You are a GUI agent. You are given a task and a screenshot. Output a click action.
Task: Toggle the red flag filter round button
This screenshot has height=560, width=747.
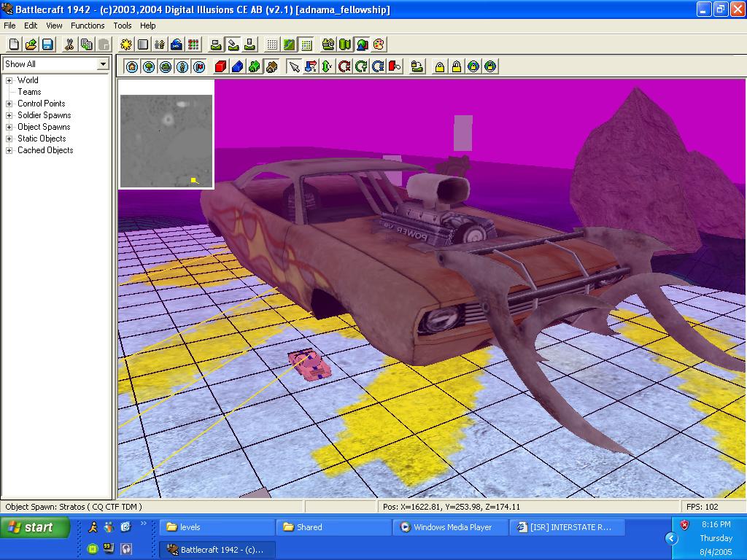coord(199,66)
